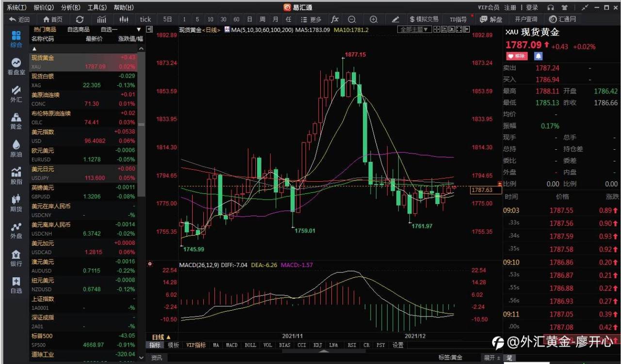Open 系统(T) menu
Image resolution: width=621 pixels, height=364 pixels.
pyautogui.click(x=17, y=7)
